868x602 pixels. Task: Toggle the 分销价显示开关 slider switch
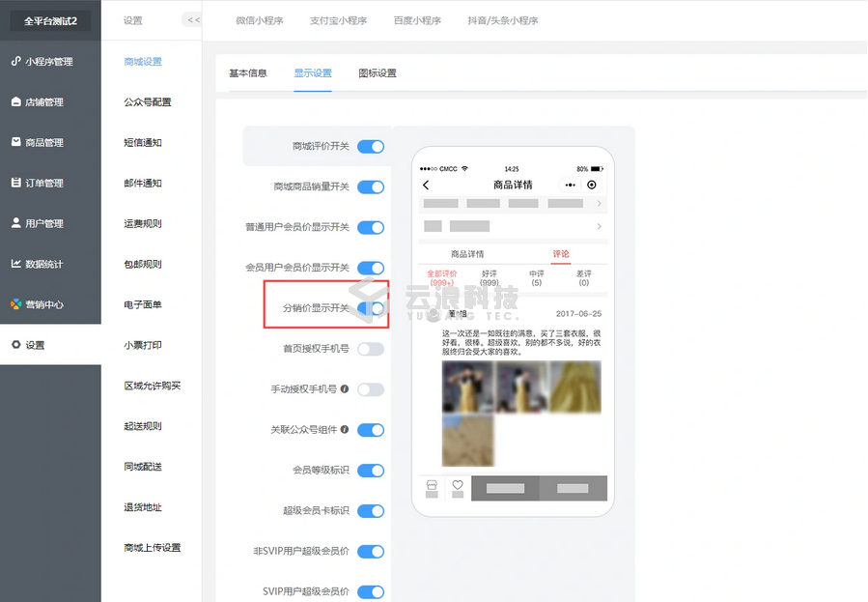[x=371, y=308]
